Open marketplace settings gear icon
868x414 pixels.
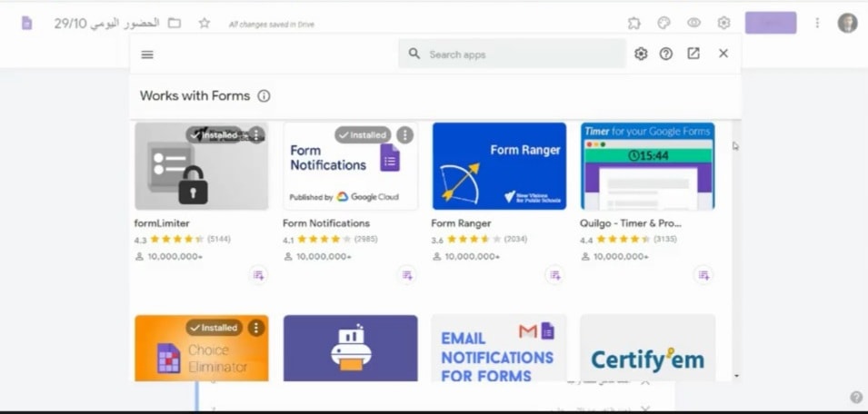pos(641,54)
